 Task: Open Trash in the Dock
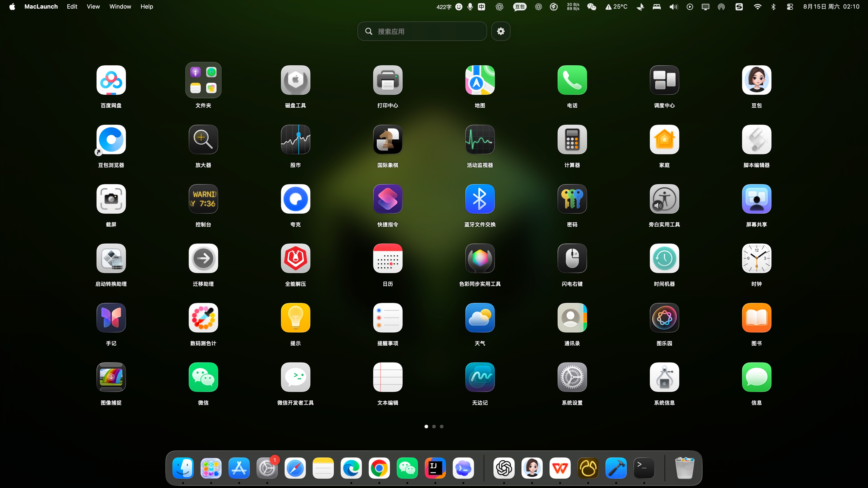click(684, 468)
